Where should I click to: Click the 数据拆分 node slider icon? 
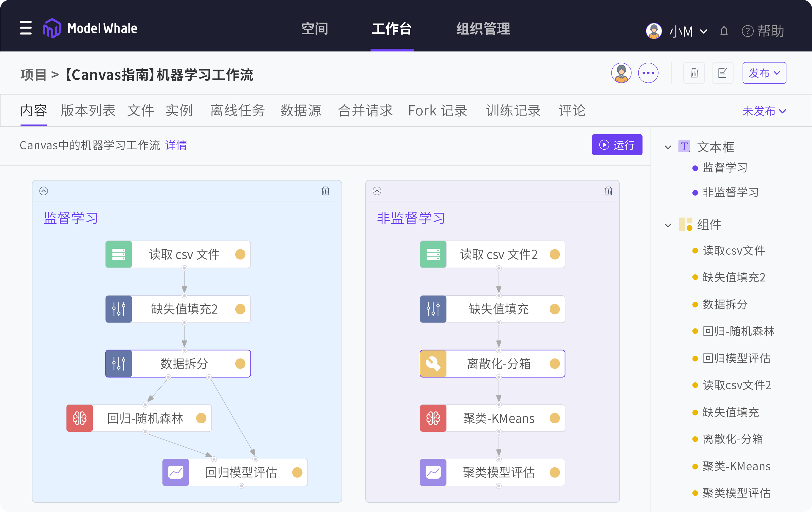click(x=119, y=364)
